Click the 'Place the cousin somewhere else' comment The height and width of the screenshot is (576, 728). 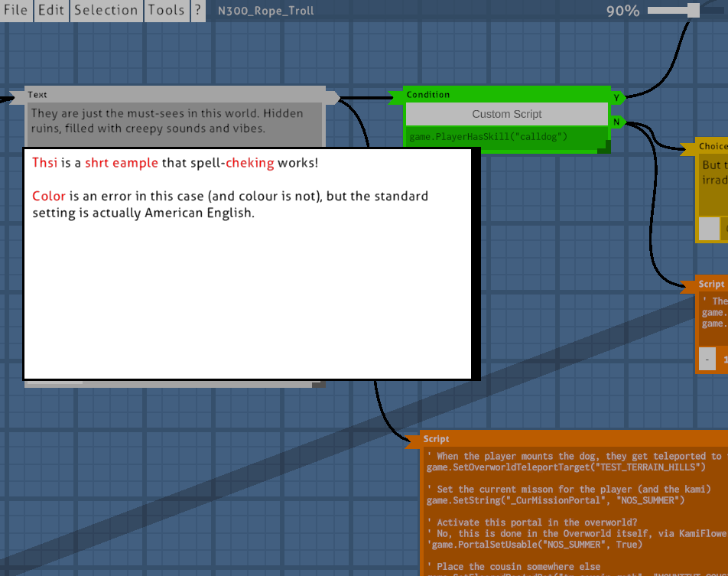[514, 567]
